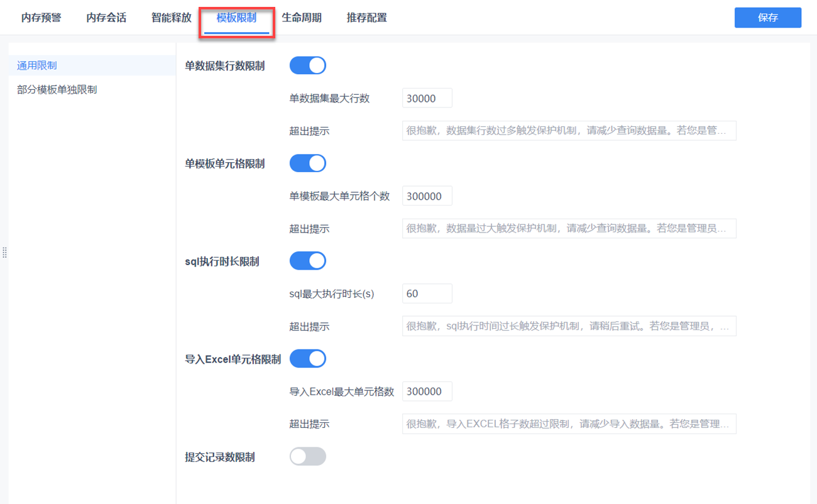Viewport: 817px width, 504px height.
Task: Click 超出提示 field under 导入Excel单元格限制
Action: tap(569, 424)
